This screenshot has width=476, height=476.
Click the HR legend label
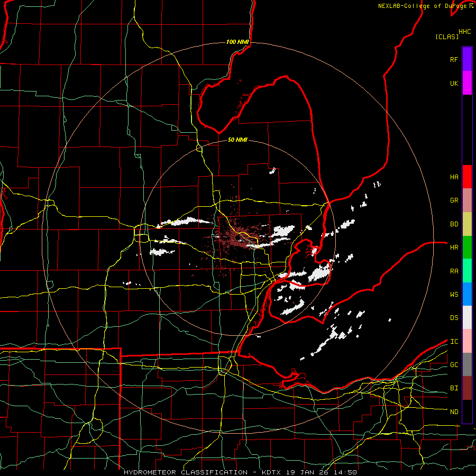[x=454, y=248]
